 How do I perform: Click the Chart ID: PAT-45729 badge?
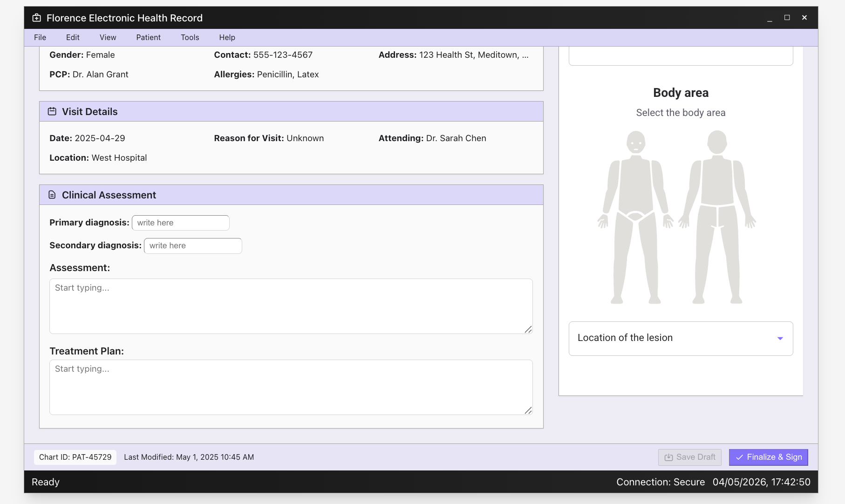[x=75, y=457]
